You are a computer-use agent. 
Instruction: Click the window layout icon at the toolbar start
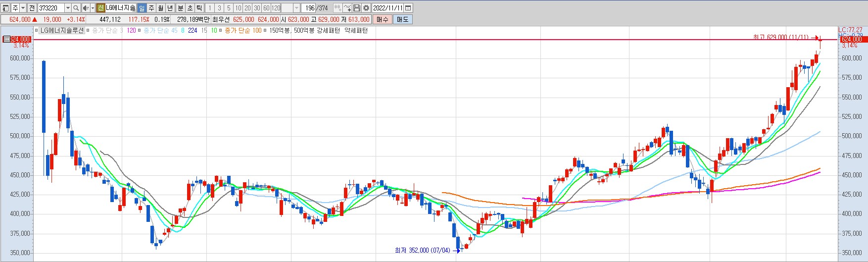coord(5,8)
